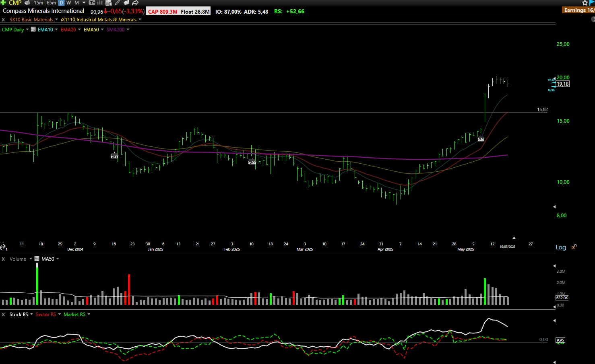Click the 16/05/2025 date label
Viewport: 595px width, 364px height.
[507, 247]
